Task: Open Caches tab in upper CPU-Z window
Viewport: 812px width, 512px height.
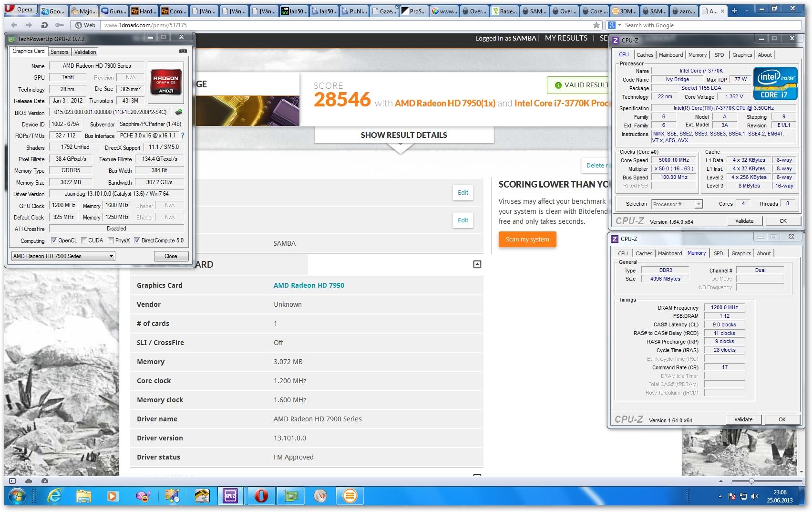Action: click(x=645, y=55)
